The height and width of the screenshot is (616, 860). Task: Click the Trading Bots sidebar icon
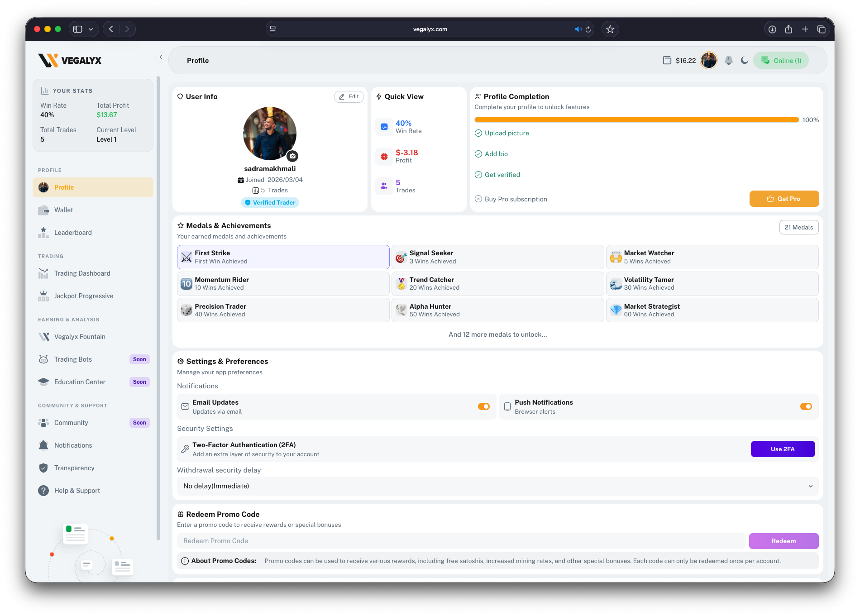(43, 359)
